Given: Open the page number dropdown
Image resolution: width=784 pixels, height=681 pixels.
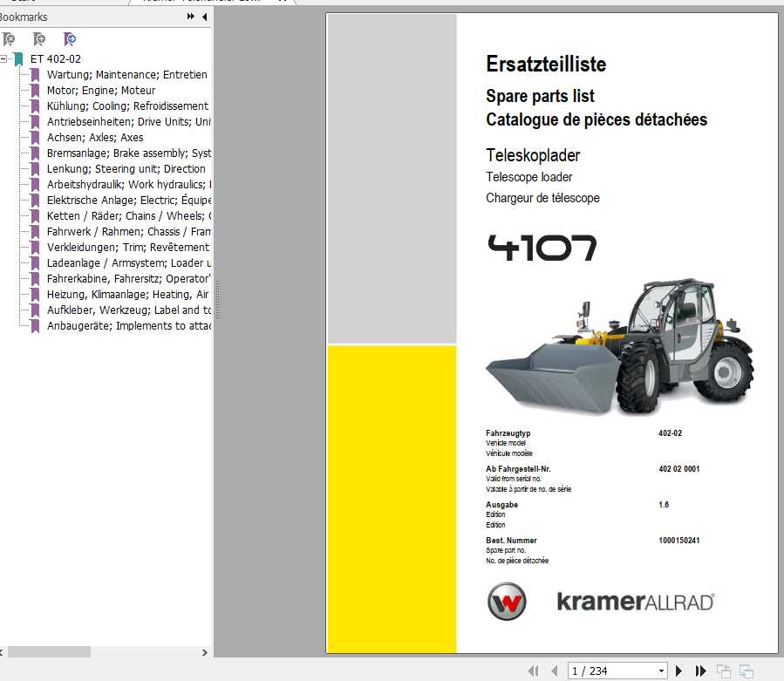Looking at the screenshot, I should [662, 671].
